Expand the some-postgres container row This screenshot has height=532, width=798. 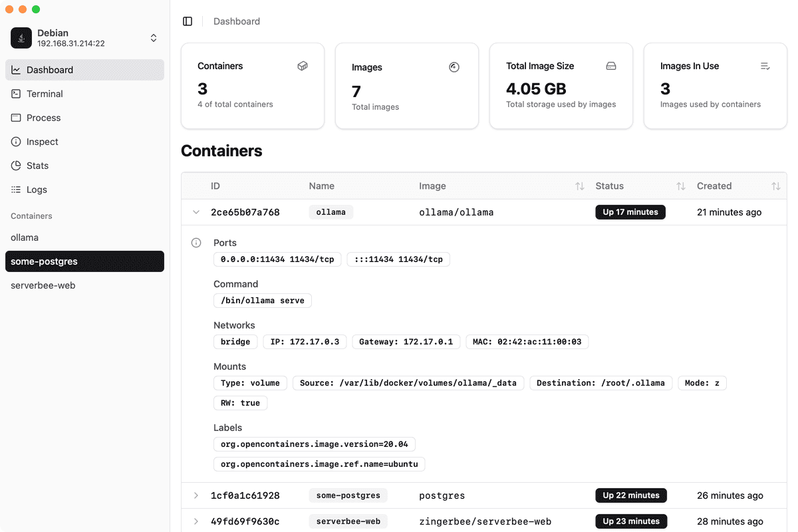[x=196, y=495]
